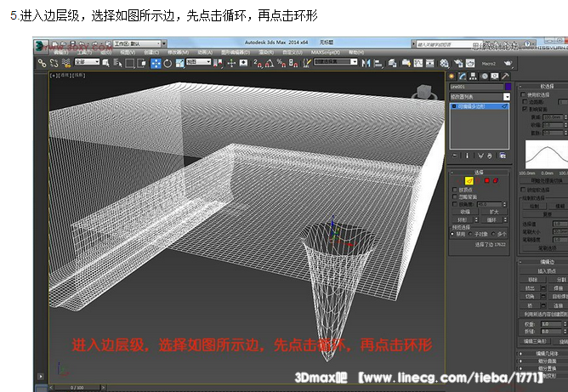Select the Bind to Space Warp tool

[66, 63]
